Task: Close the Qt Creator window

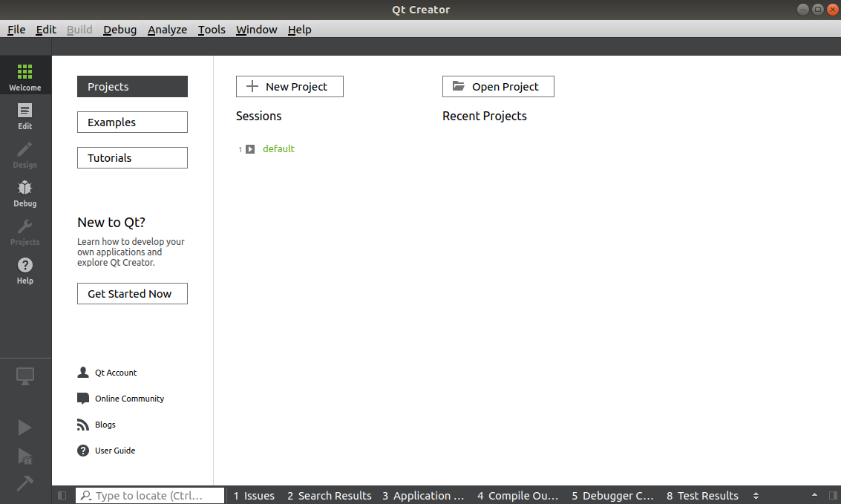Action: coord(833,9)
